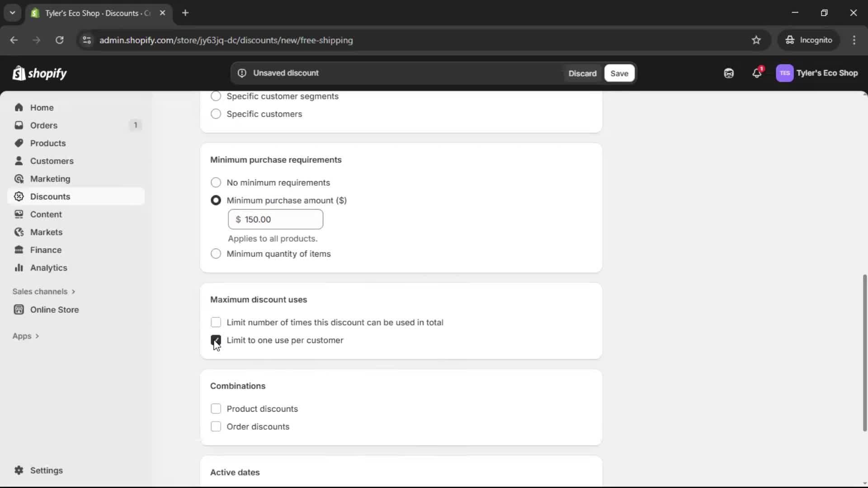The image size is (868, 488).
Task: Uncheck Limit to one use per customer
Action: [216, 340]
